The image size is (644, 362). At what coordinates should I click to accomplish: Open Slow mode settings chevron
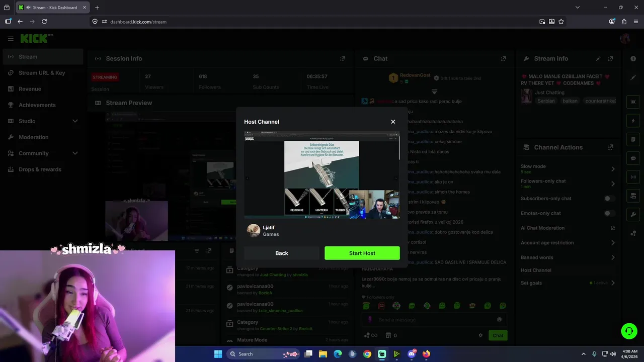point(613,169)
